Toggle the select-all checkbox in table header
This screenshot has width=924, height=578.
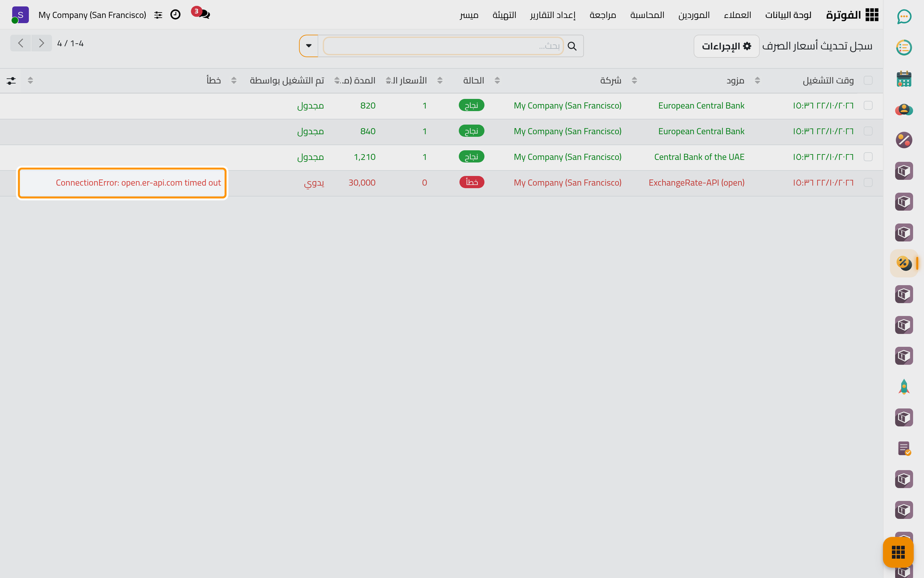pyautogui.click(x=868, y=80)
